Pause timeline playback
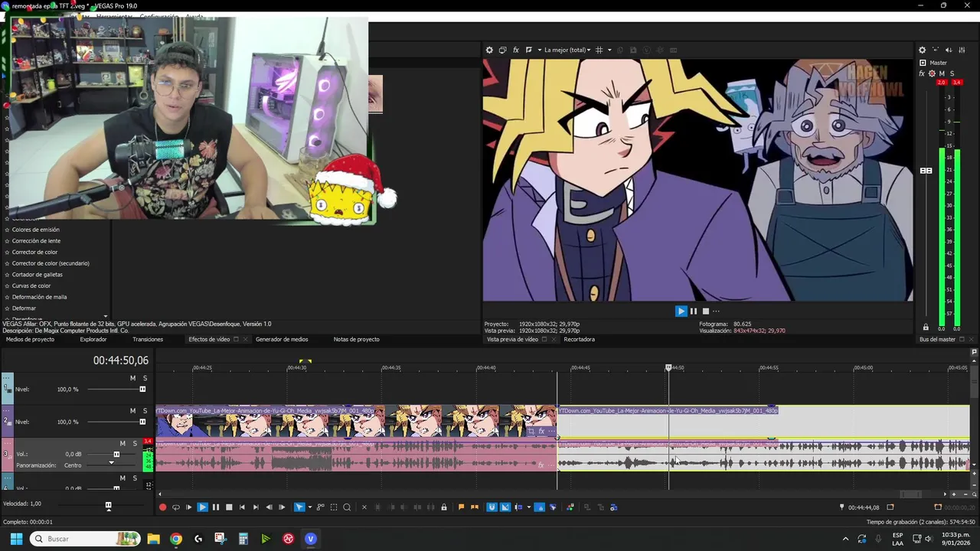The height and width of the screenshot is (551, 980). pyautogui.click(x=215, y=507)
